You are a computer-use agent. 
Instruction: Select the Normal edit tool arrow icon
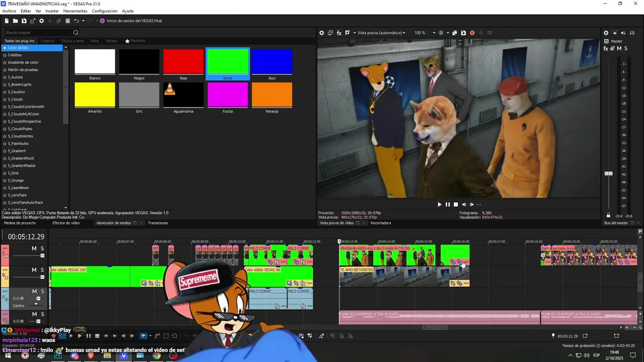(143, 336)
